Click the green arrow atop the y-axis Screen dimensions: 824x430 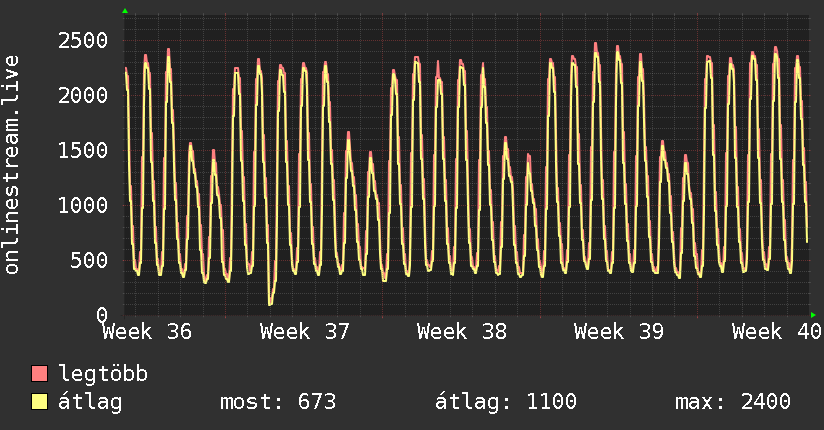(x=125, y=11)
